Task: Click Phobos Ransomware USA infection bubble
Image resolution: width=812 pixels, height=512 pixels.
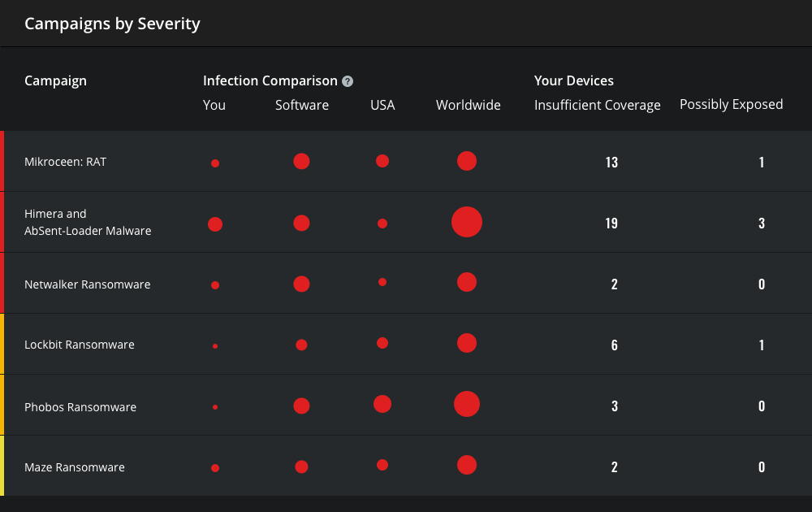Action: pyautogui.click(x=382, y=404)
